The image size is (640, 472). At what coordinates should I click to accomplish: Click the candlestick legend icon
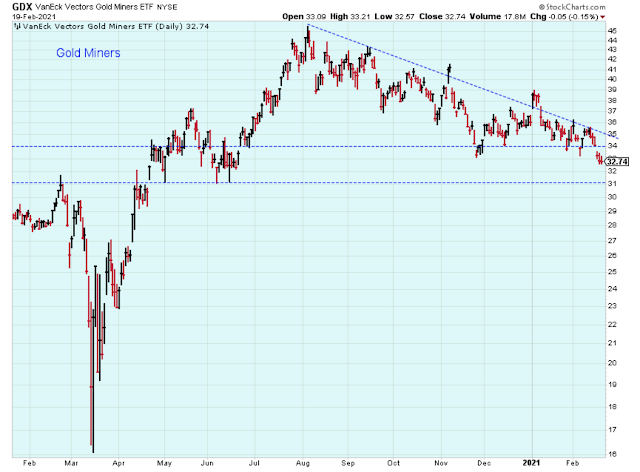(x=17, y=27)
